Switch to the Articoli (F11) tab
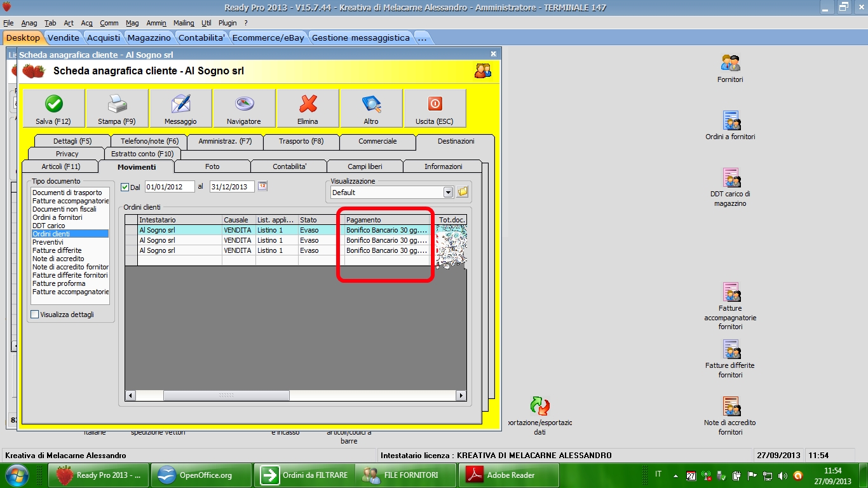The width and height of the screenshot is (868, 488). click(60, 166)
